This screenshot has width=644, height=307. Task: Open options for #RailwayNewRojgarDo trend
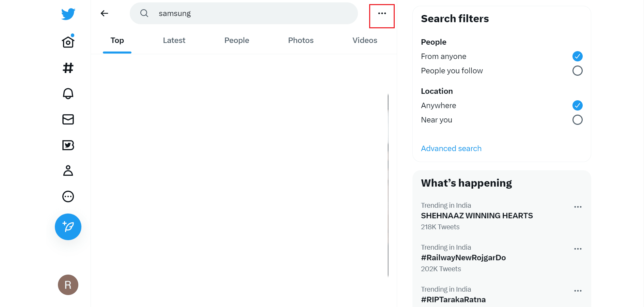[578, 249]
